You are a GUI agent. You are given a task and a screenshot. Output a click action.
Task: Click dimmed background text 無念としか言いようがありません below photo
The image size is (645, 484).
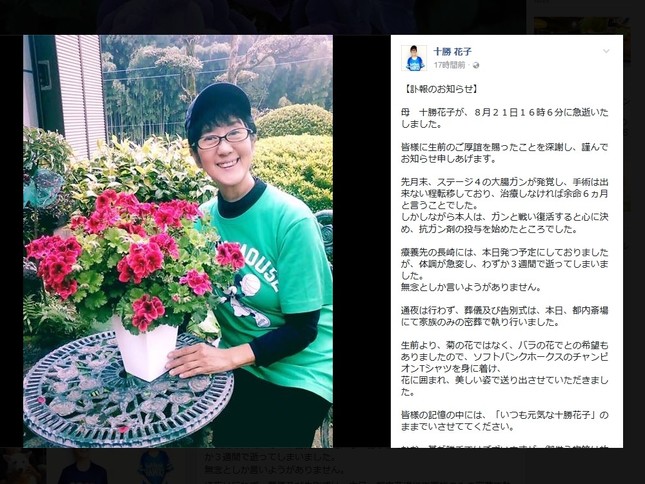(274, 469)
